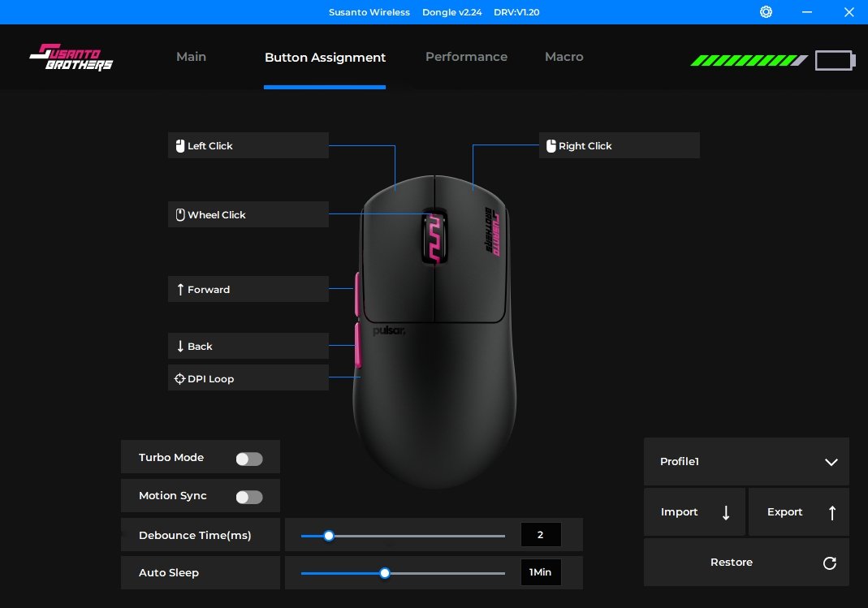Screen dimensions: 868x608
Task: Click the Right Click mouse icon
Action: pos(551,146)
